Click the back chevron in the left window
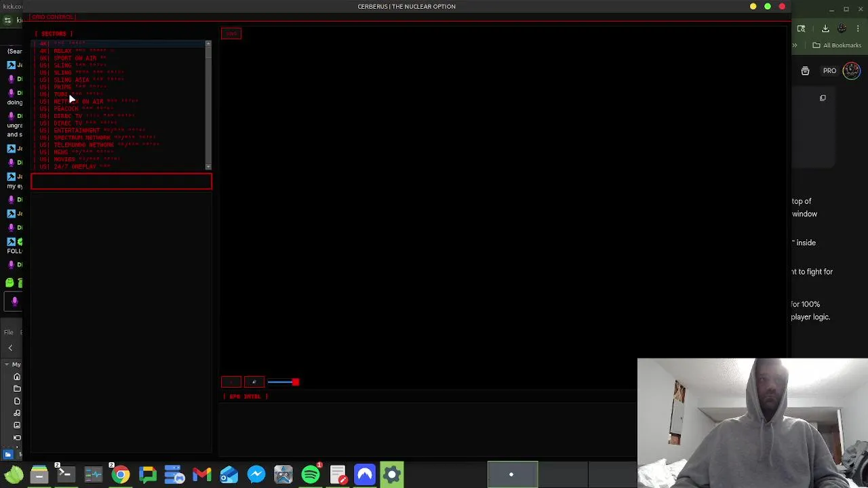The image size is (868, 488). tap(10, 348)
